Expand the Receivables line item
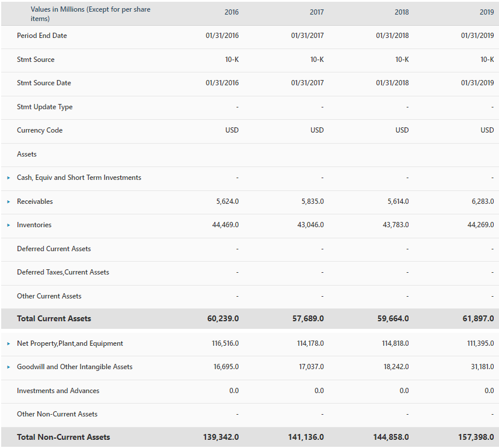The width and height of the screenshot is (499, 448). click(x=8, y=201)
